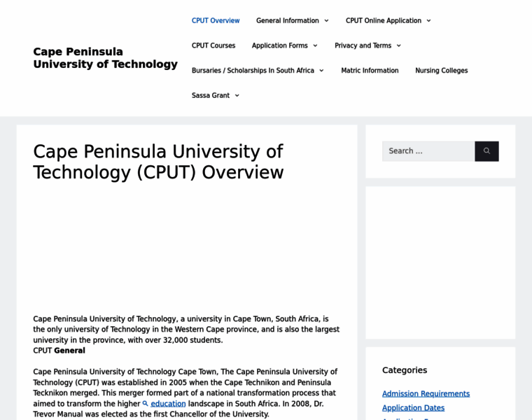
Task: Click the search magnifier button
Action: click(x=486, y=151)
